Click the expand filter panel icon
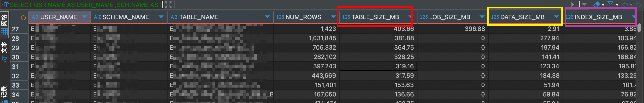Viewport: 644px width, 103px height. (168, 4)
